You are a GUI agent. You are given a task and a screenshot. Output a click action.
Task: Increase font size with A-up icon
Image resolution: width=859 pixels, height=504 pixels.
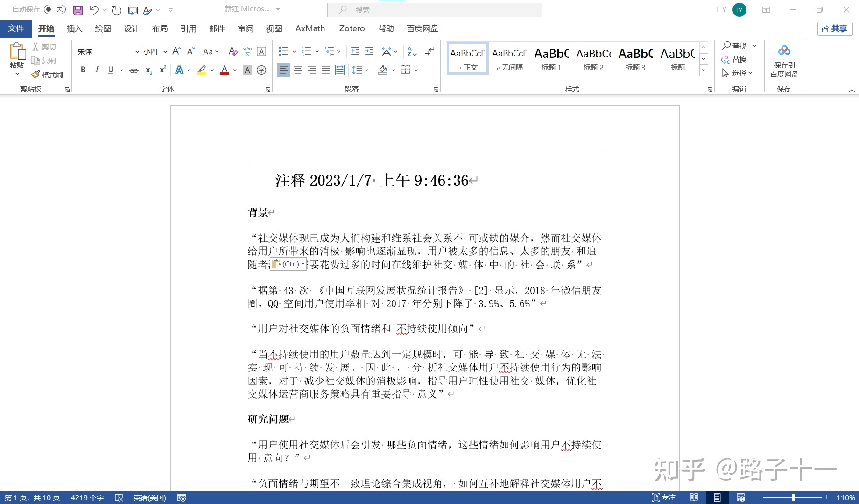click(176, 51)
